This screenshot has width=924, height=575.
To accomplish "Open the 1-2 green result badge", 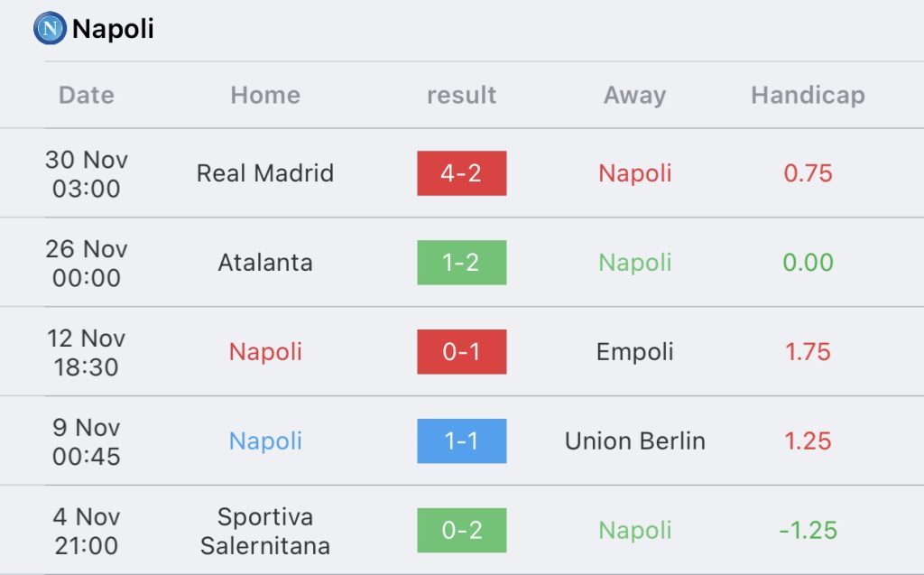I will [461, 263].
